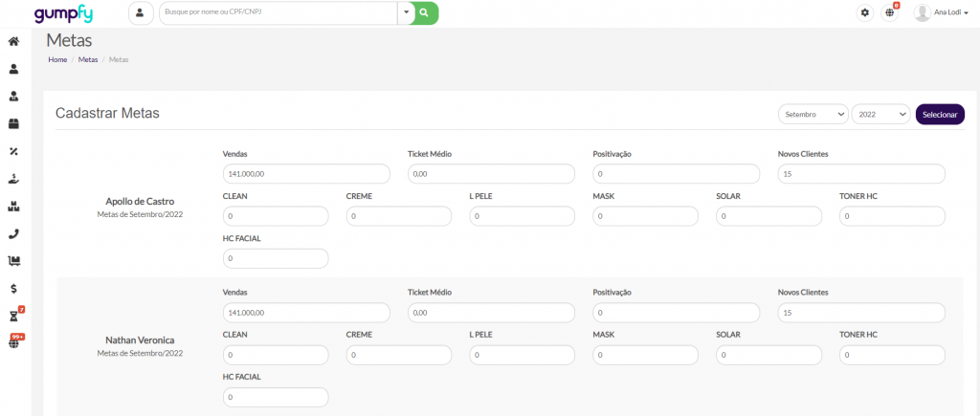Click the percent icon in the sidebar
This screenshot has height=416, width=980.
[13, 151]
